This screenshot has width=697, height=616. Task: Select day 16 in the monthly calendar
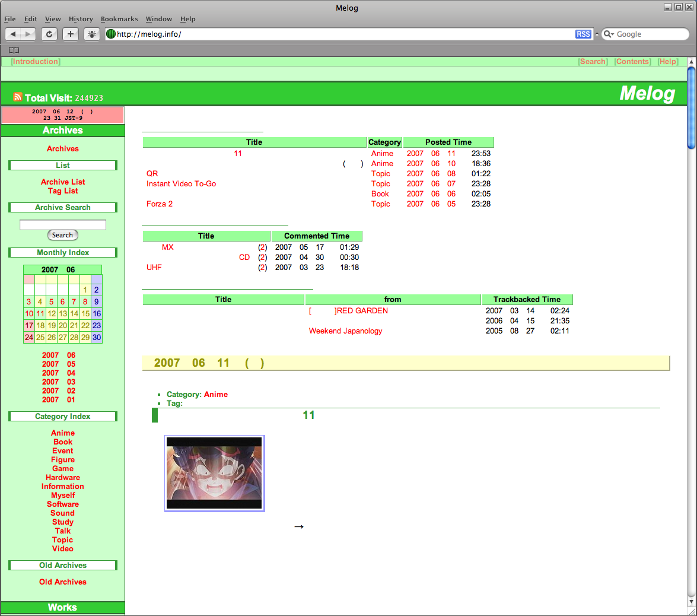tap(97, 313)
